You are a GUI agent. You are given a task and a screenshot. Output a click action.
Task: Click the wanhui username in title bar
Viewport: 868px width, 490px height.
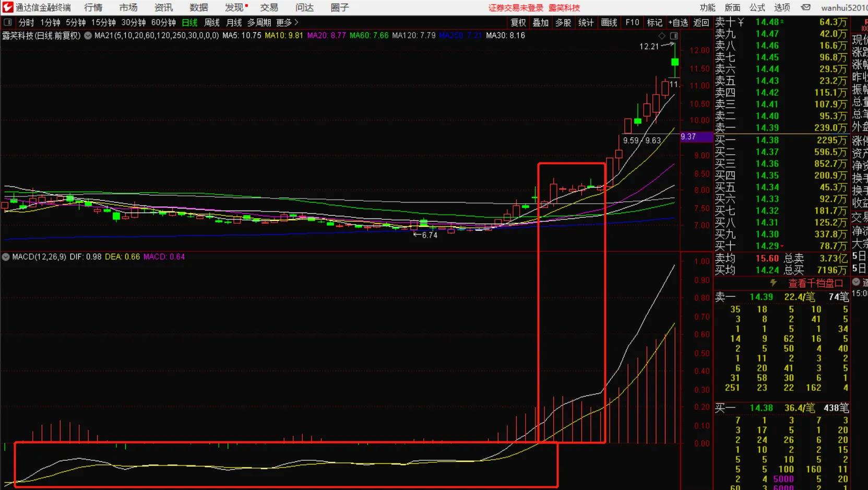click(x=843, y=7)
